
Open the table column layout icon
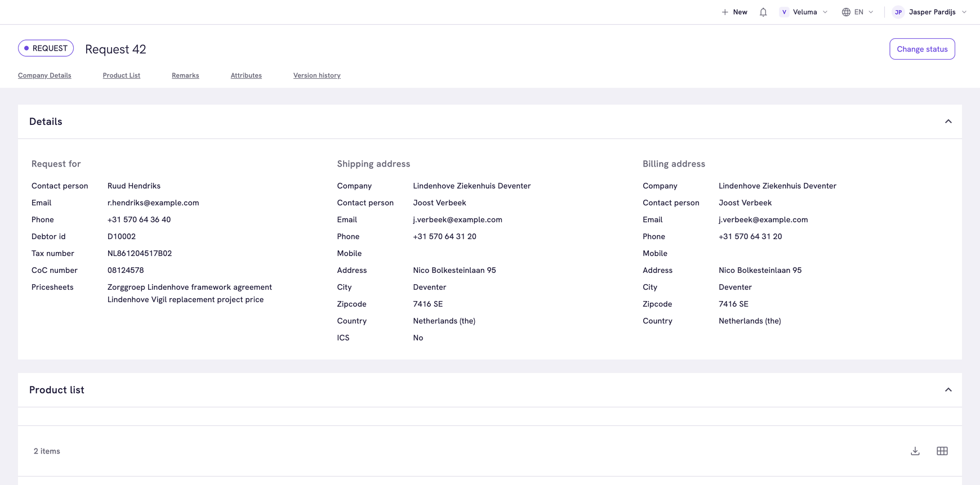(942, 451)
